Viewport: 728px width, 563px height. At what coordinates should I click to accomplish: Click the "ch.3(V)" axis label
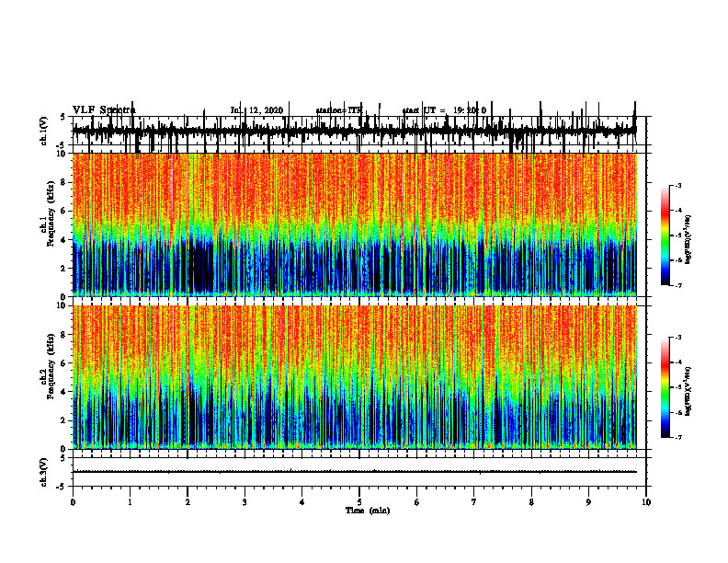pos(43,472)
